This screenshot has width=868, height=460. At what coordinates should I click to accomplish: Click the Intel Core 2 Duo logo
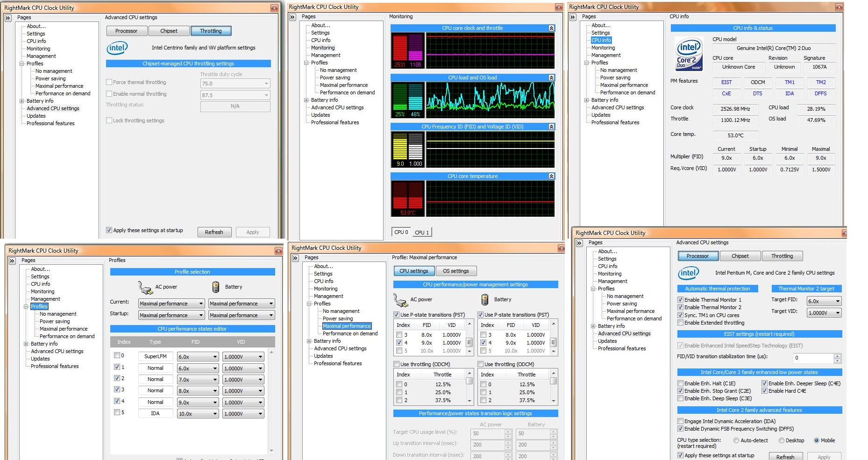point(690,54)
